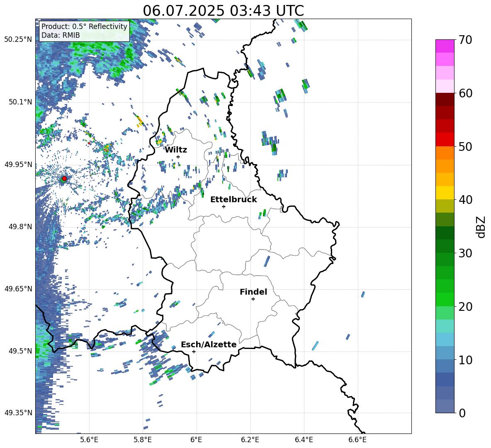Click the 50 colorbar tick label

pos(465,147)
